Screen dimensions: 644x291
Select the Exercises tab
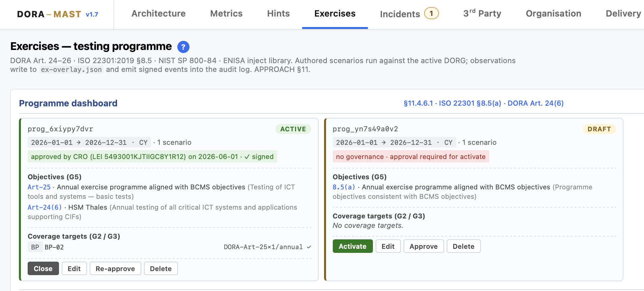coord(335,14)
